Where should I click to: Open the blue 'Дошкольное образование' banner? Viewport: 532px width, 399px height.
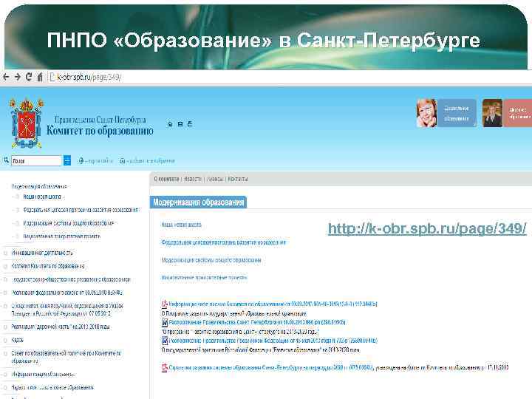(x=457, y=113)
